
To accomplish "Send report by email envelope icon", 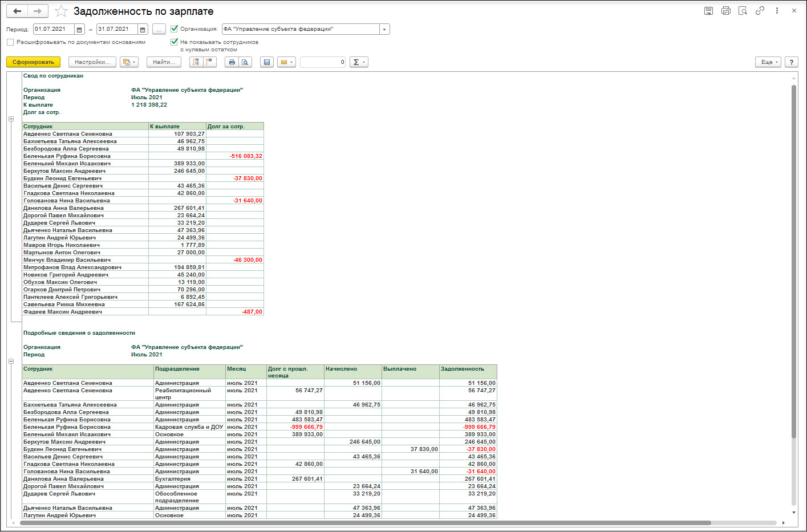I will (x=286, y=62).
